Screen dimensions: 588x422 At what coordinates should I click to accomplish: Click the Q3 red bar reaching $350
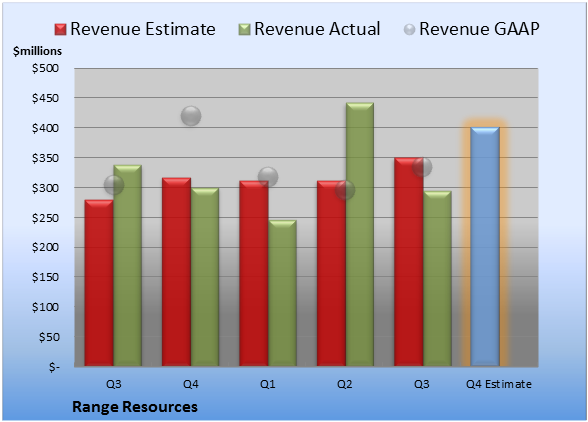[x=408, y=262]
